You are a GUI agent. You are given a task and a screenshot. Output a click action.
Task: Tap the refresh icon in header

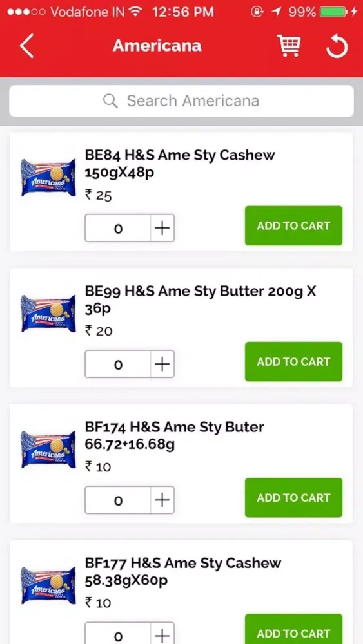click(x=337, y=46)
